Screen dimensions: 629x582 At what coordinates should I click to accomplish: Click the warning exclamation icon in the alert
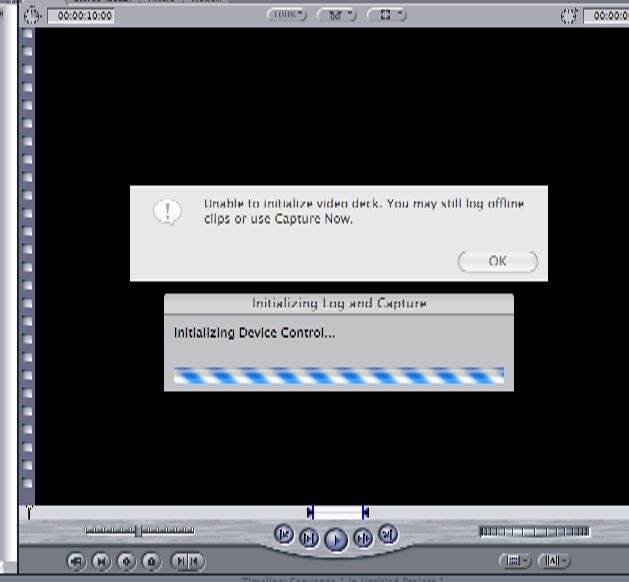click(x=167, y=211)
